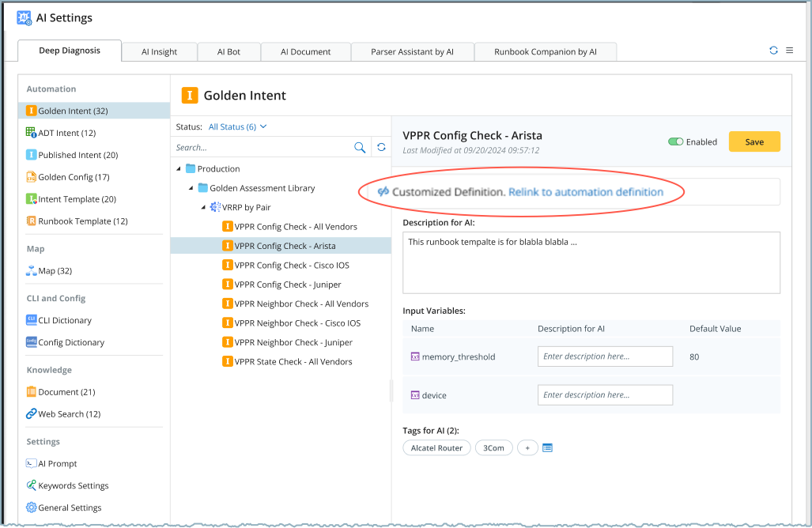Click Relink to automation definition link
Screen dimensions: 812x528
(585, 192)
